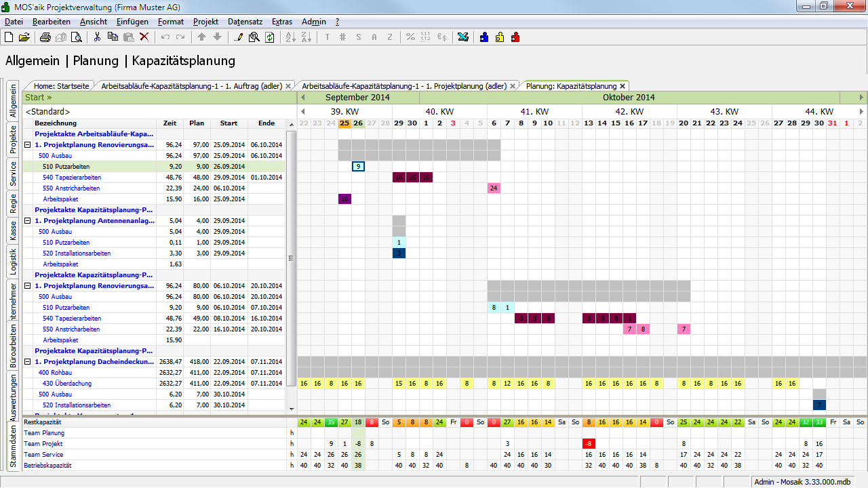Image resolution: width=868 pixels, height=488 pixels.
Task: Collapse the 1. Projektplanung Dacheindeckun... node
Action: [27, 362]
